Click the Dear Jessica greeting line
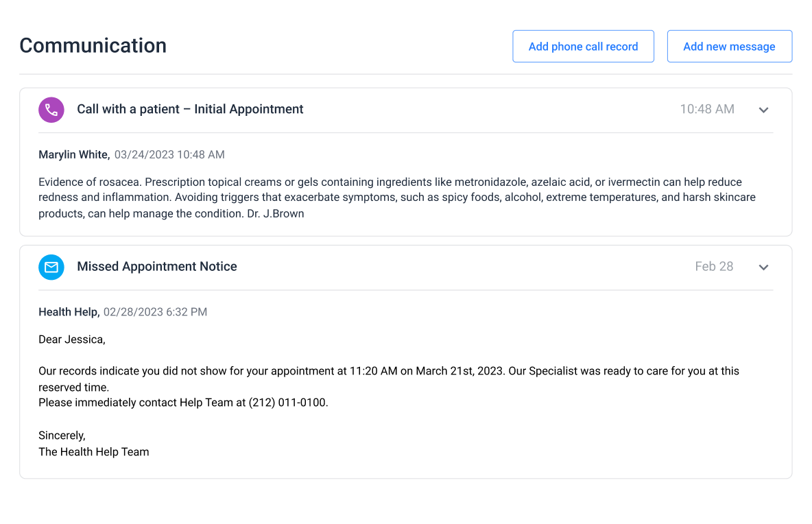Viewport: 812px width, 524px height. click(72, 340)
